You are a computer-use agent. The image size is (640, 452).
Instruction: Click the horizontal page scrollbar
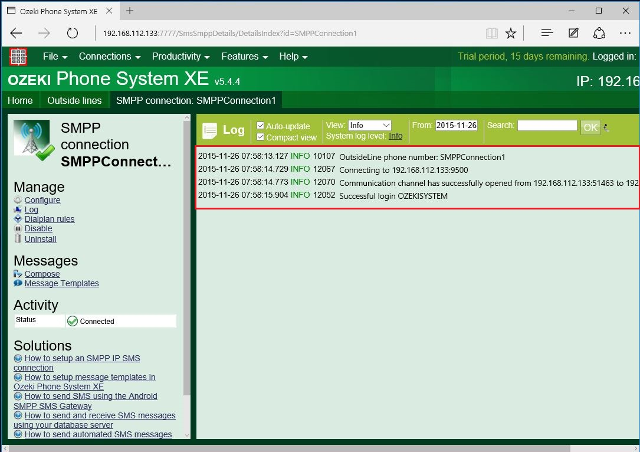point(290,449)
